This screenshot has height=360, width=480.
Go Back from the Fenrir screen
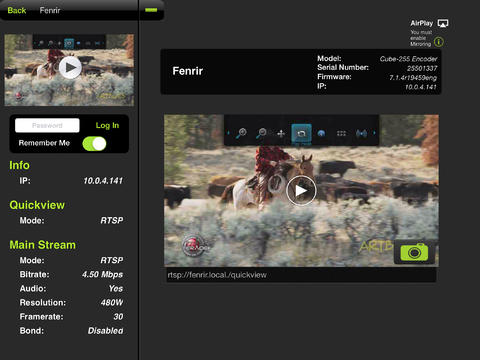[17, 10]
